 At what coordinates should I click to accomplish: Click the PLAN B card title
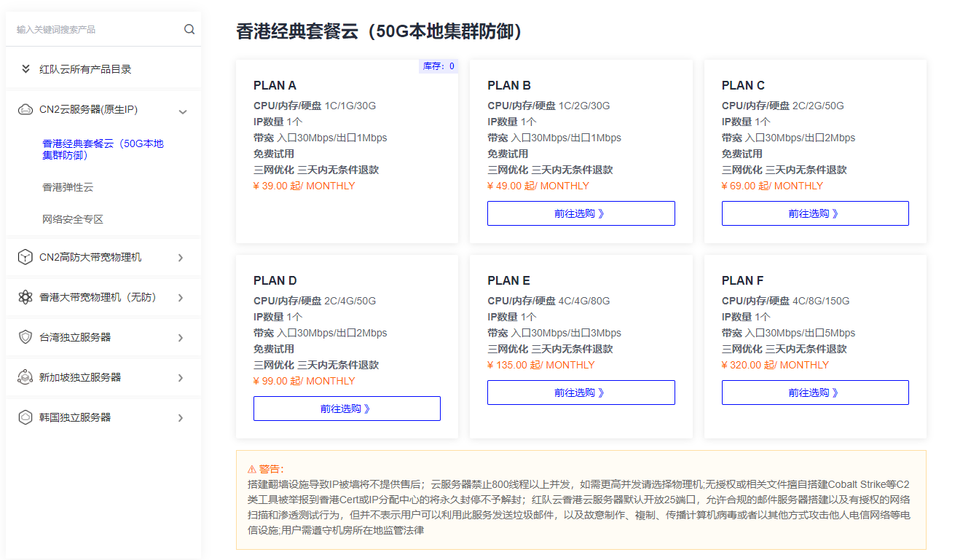(509, 85)
